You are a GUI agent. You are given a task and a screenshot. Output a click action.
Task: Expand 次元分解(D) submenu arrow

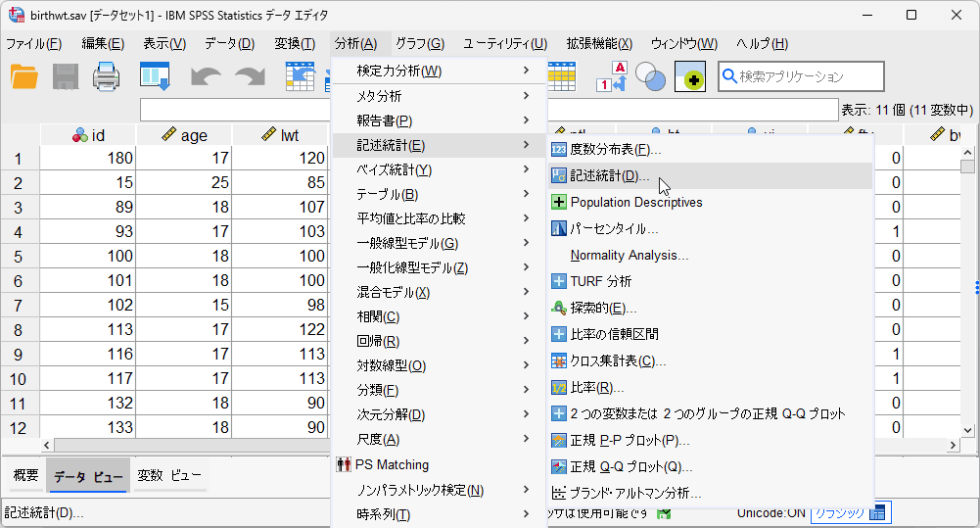coord(527,414)
